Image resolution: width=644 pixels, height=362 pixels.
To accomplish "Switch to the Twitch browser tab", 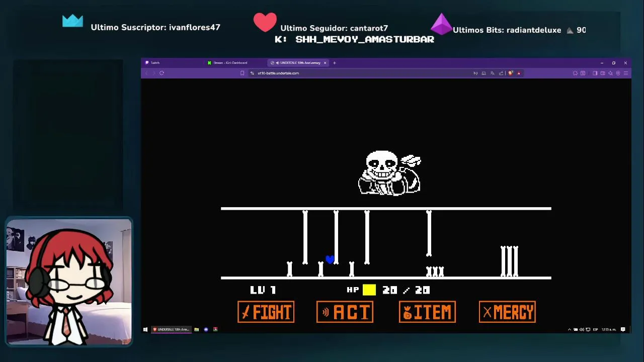I will pyautogui.click(x=174, y=63).
